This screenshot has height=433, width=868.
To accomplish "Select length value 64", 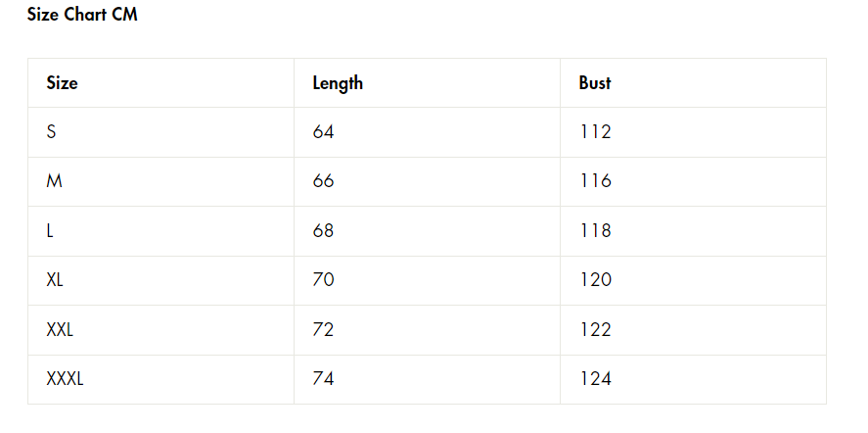I will (323, 132).
